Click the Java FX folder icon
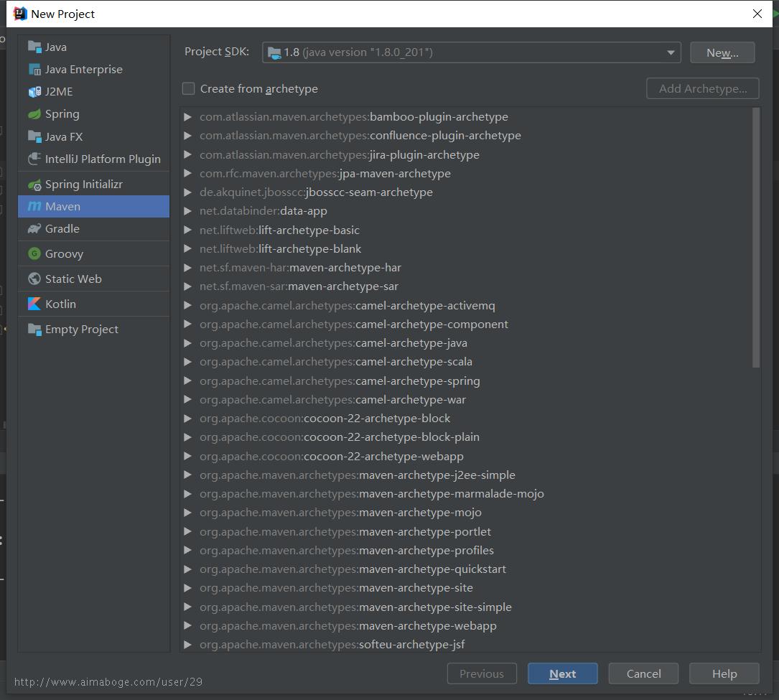Screen dimensions: 779x700 tap(34, 136)
